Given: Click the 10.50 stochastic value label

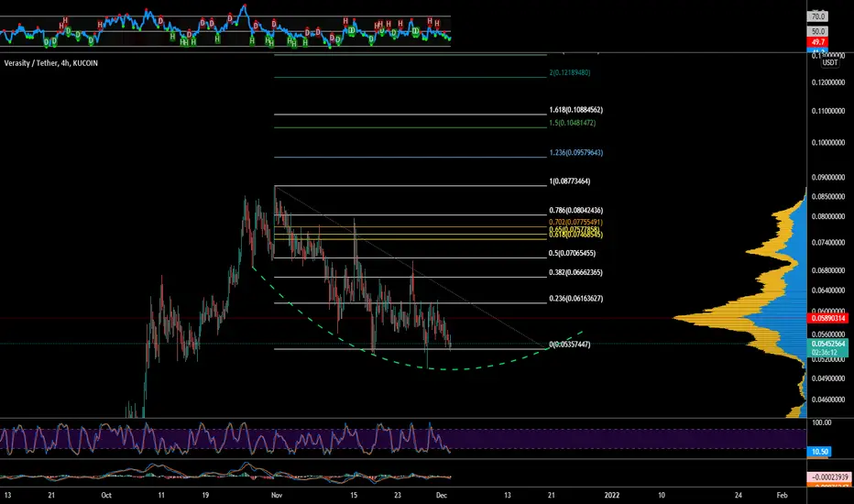Looking at the screenshot, I should pyautogui.click(x=819, y=452).
